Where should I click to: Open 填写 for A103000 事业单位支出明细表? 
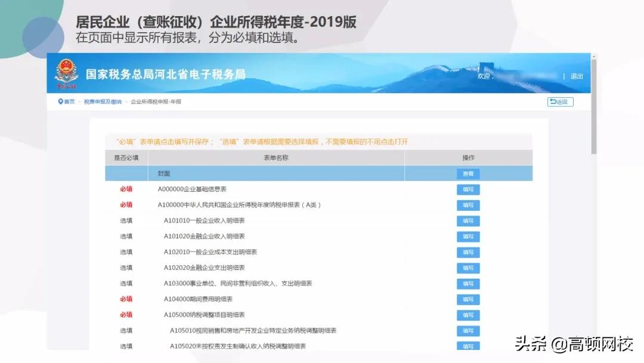pyautogui.click(x=467, y=284)
